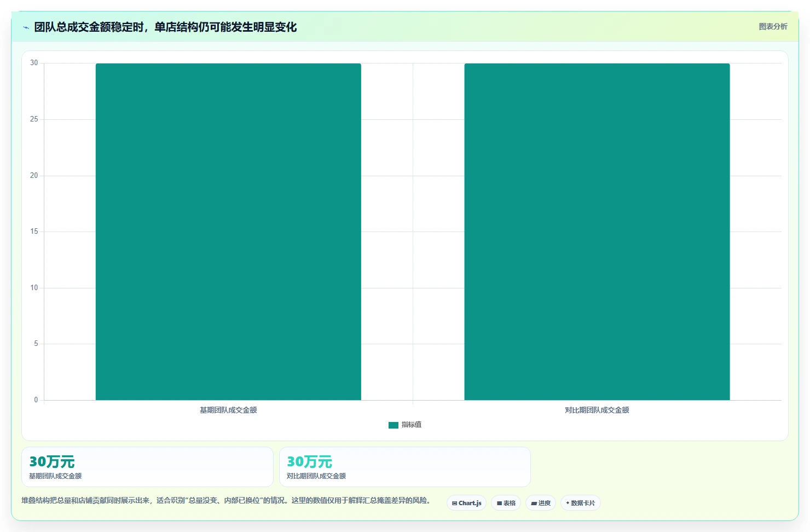Click the 堆叠结构 description paragraph
The image size is (810, 532).
pyautogui.click(x=225, y=500)
